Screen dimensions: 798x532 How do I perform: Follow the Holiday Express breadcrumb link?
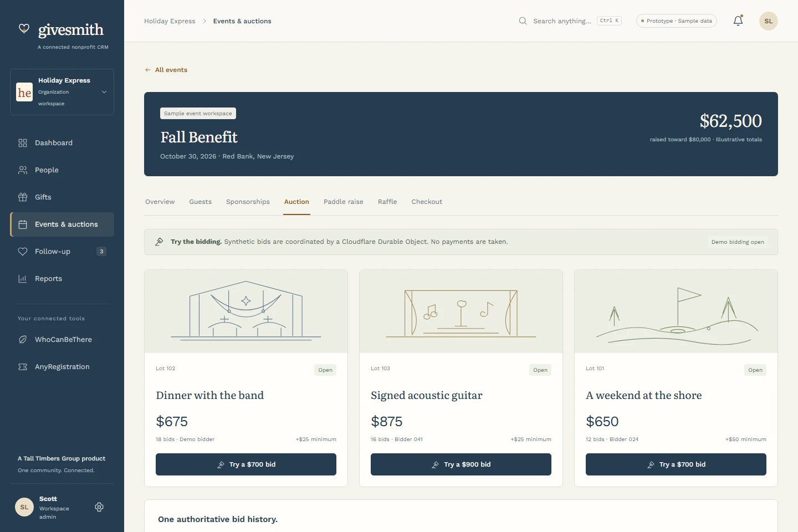(x=170, y=21)
